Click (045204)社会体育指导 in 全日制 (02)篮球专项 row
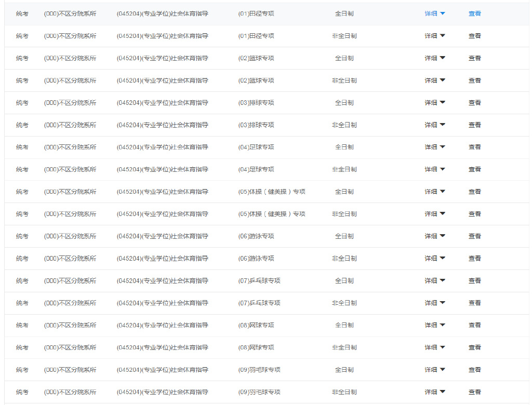This screenshot has height=405, width=532. 163,58
